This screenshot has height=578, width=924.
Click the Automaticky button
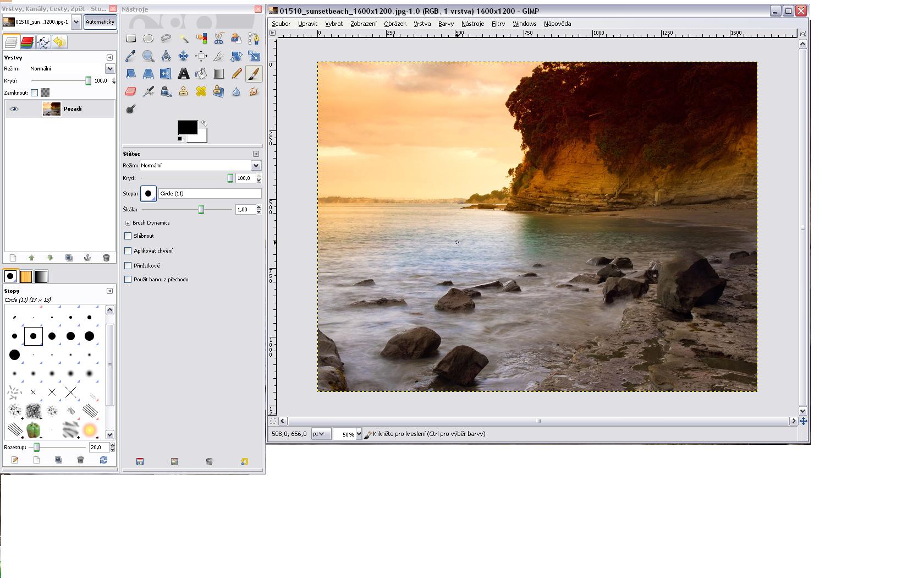[x=100, y=22]
